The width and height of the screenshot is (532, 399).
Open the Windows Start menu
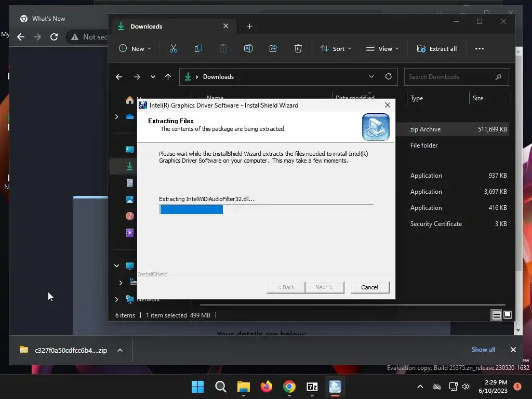197,387
